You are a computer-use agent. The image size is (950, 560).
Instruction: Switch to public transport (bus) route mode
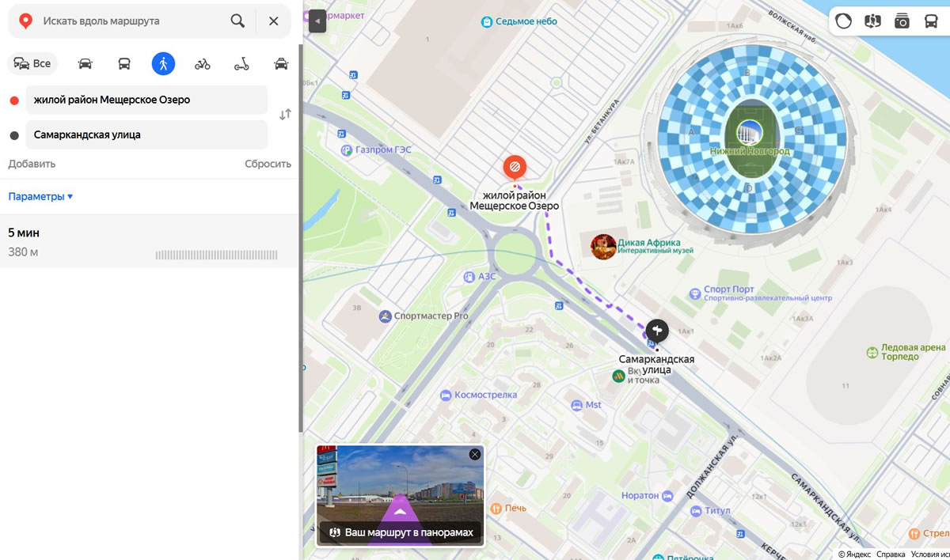[x=124, y=64]
